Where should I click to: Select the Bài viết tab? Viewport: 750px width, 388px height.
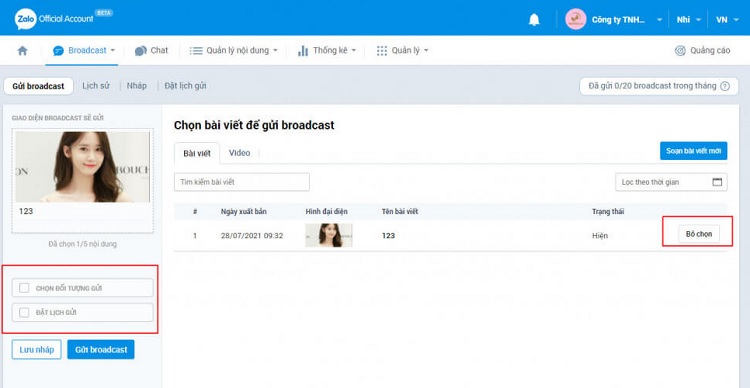(197, 153)
